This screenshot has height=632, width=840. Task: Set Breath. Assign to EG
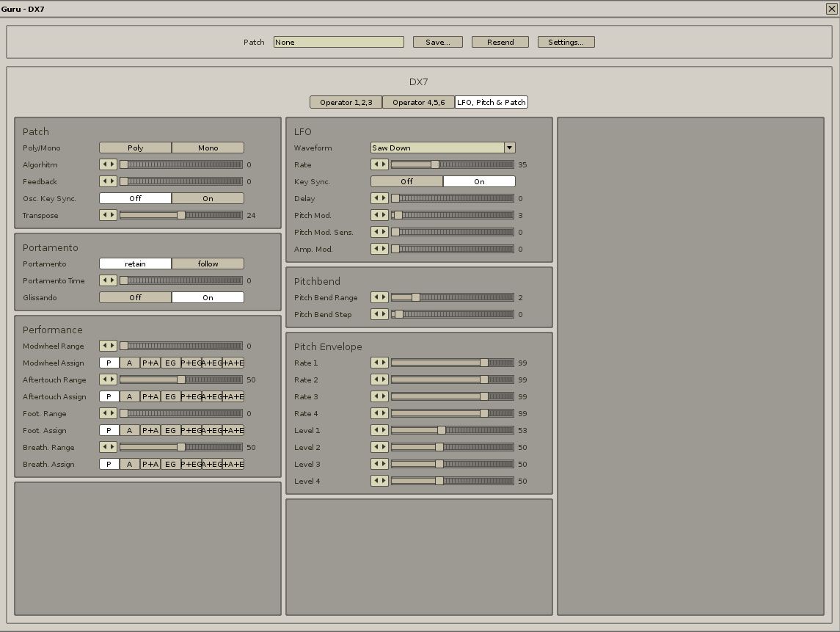[x=170, y=464]
